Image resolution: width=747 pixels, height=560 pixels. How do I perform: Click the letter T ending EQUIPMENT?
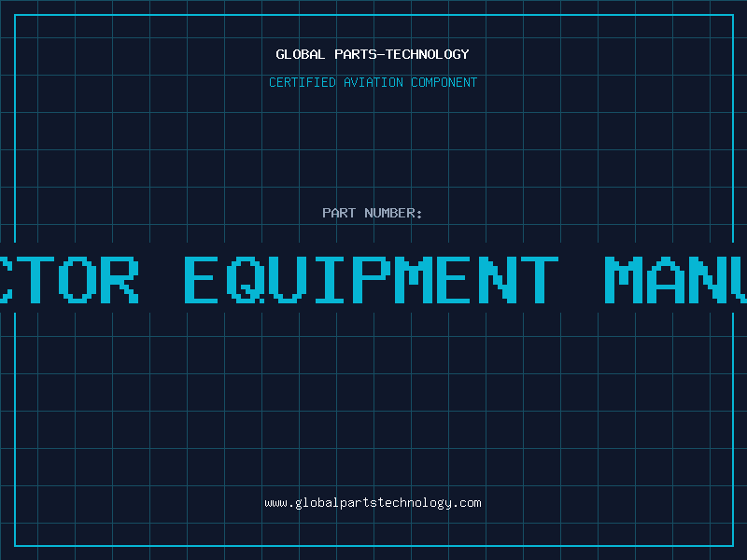(x=540, y=280)
